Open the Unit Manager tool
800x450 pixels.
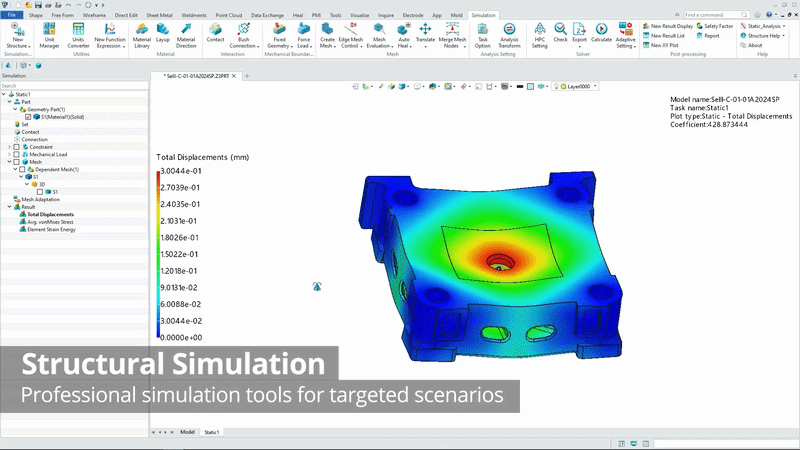49,36
